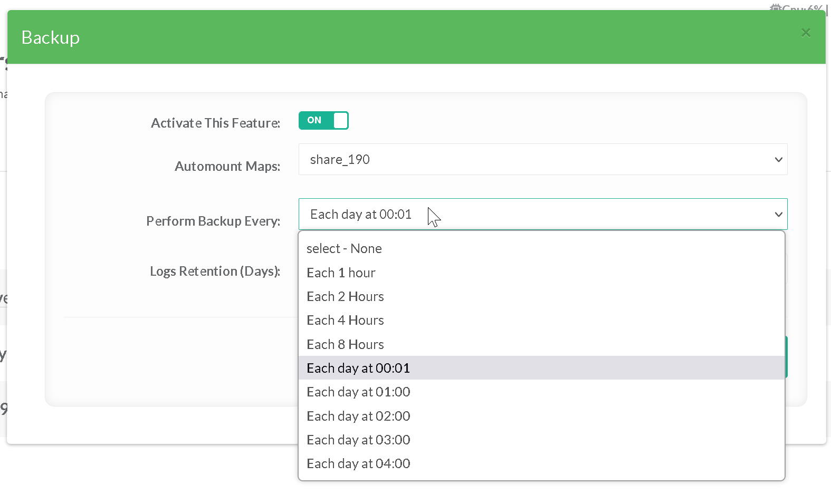This screenshot has height=504, width=831.
Task: Click the Perform Backup Every chevron arrow
Action: tap(778, 215)
